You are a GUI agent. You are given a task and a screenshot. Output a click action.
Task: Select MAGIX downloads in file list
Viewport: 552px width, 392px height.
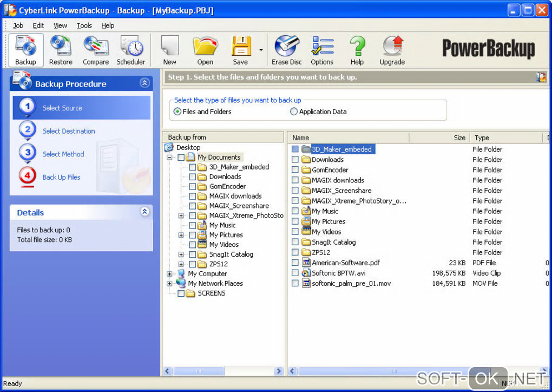(338, 180)
